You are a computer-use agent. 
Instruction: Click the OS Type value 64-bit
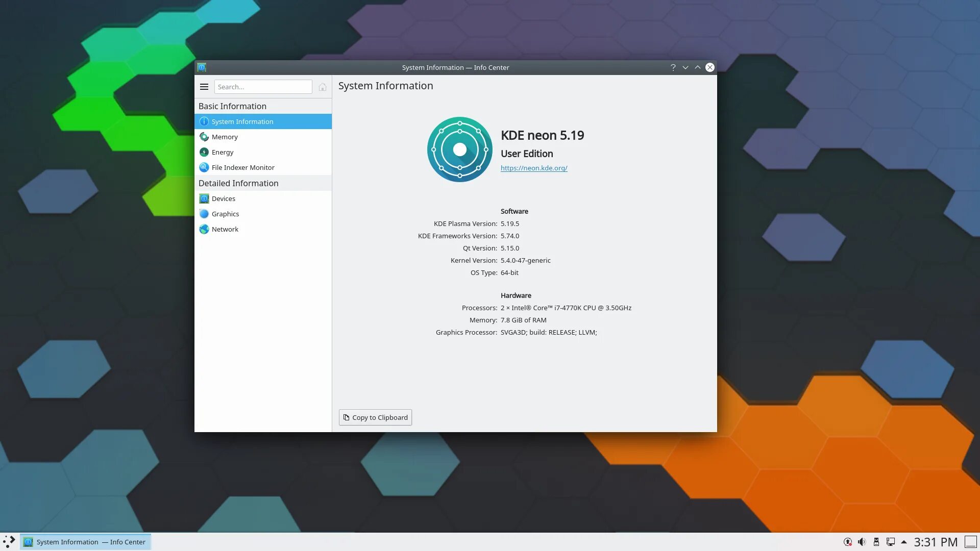point(509,272)
